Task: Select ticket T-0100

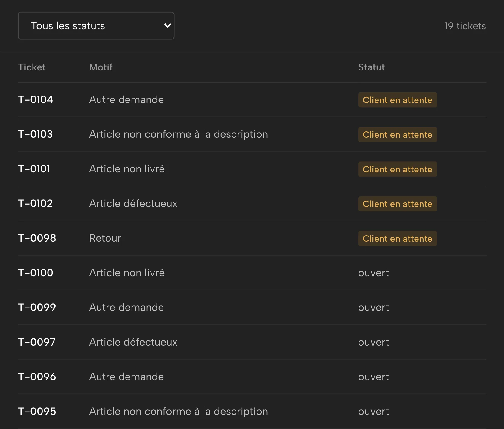Action: pyautogui.click(x=36, y=273)
